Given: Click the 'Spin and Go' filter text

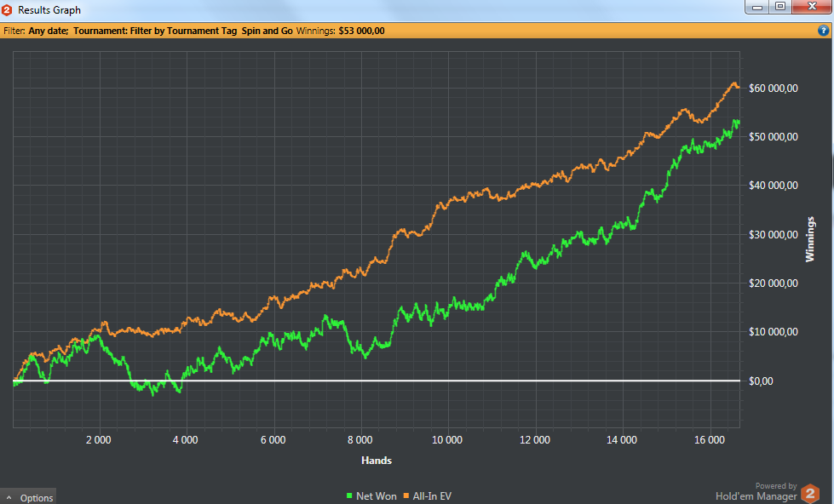Looking at the screenshot, I should tap(267, 31).
